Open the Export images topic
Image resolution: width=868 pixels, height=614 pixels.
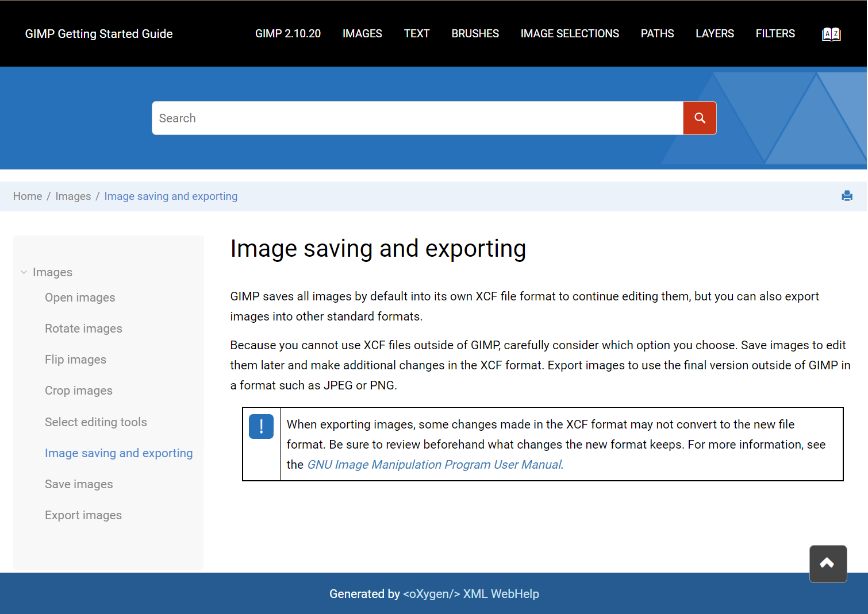tap(83, 515)
